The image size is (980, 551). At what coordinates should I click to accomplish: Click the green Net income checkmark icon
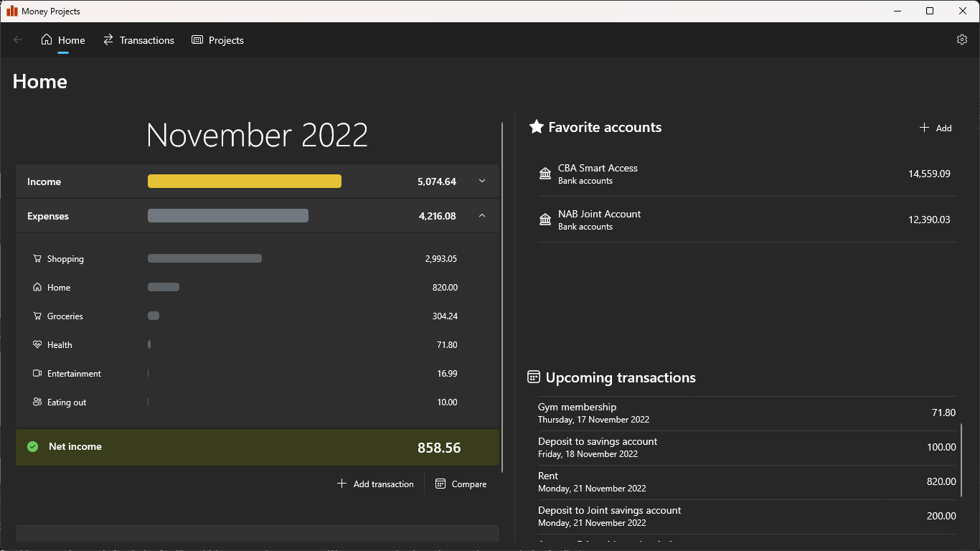tap(32, 447)
